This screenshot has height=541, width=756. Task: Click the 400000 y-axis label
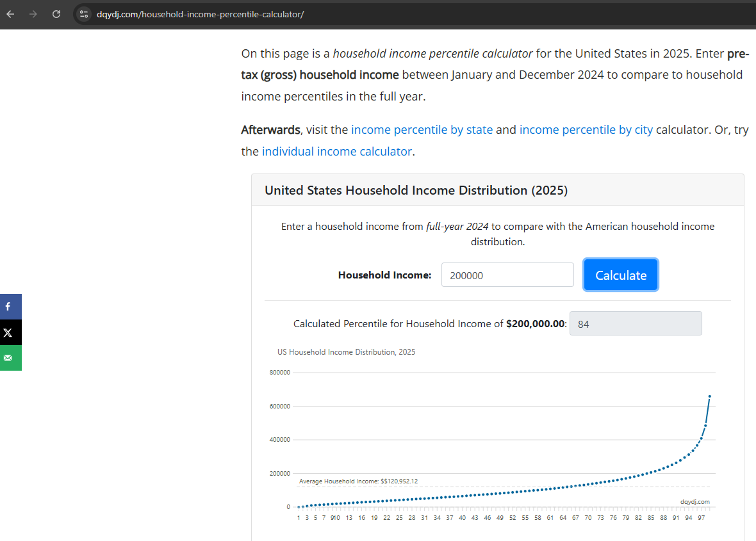(x=279, y=440)
